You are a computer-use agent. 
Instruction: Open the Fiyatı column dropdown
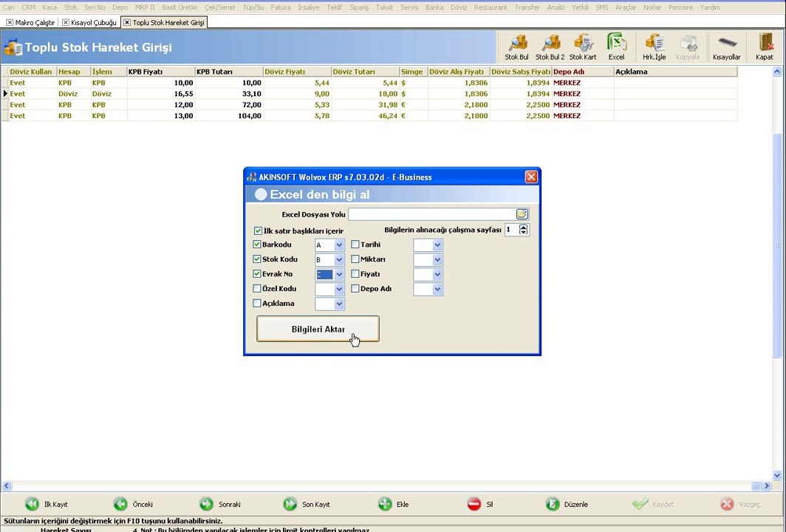pos(437,274)
